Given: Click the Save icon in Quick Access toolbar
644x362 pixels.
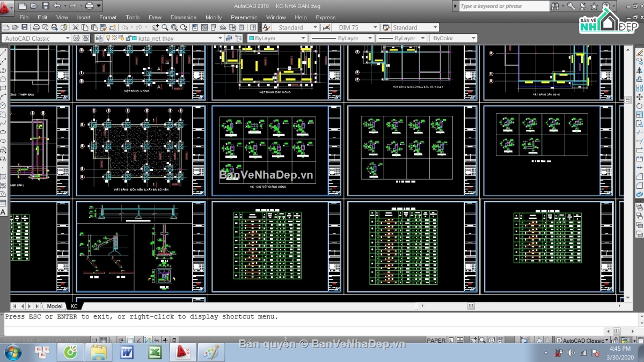Looking at the screenshot, I should [x=45, y=6].
